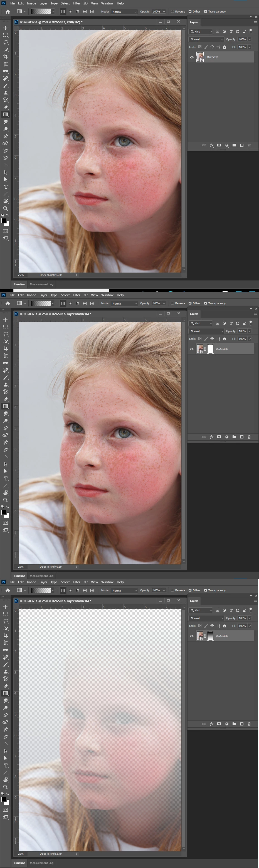259x868 pixels.
Task: Select Type tool in the maskless-layer window
Action: point(5,187)
